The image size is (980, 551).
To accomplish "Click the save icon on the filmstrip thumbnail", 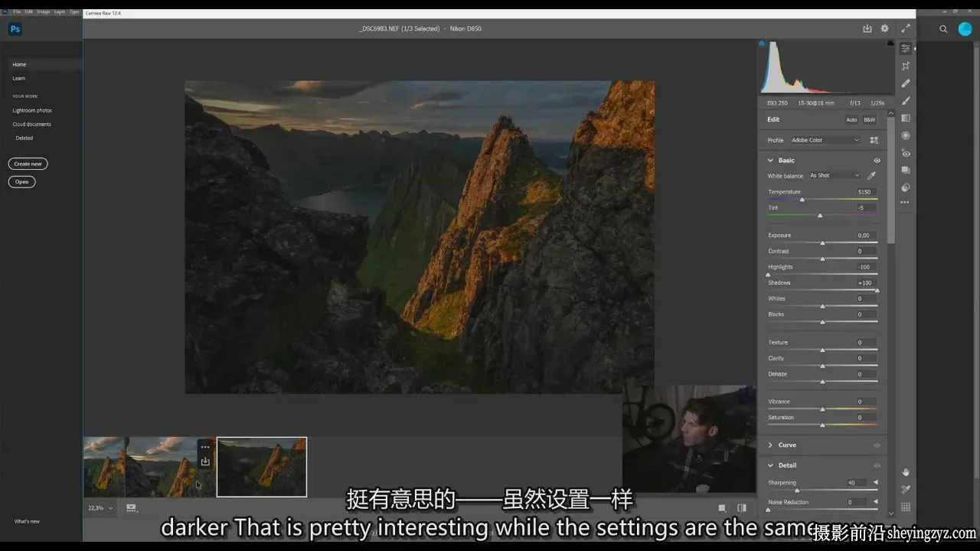I will coord(205,461).
